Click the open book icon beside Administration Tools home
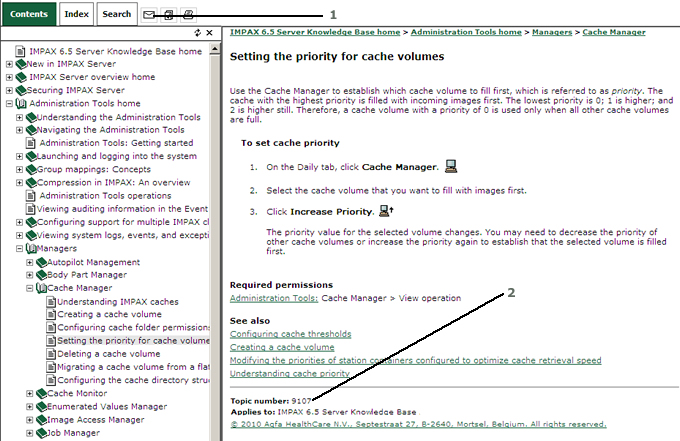 point(21,104)
